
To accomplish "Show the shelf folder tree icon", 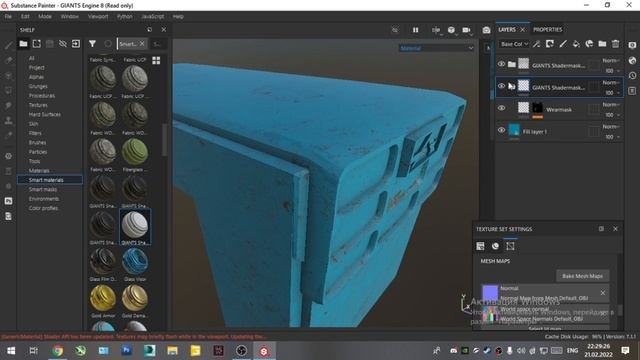I will 23,44.
